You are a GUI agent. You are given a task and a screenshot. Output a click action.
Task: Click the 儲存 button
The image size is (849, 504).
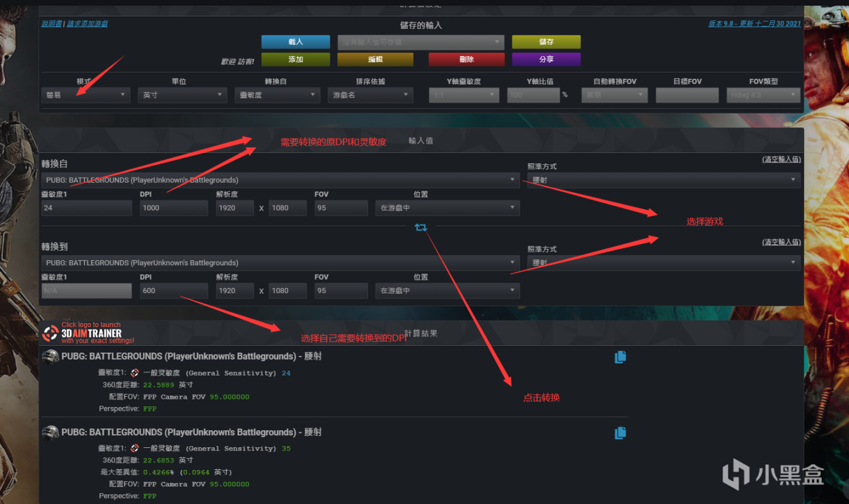tap(546, 42)
